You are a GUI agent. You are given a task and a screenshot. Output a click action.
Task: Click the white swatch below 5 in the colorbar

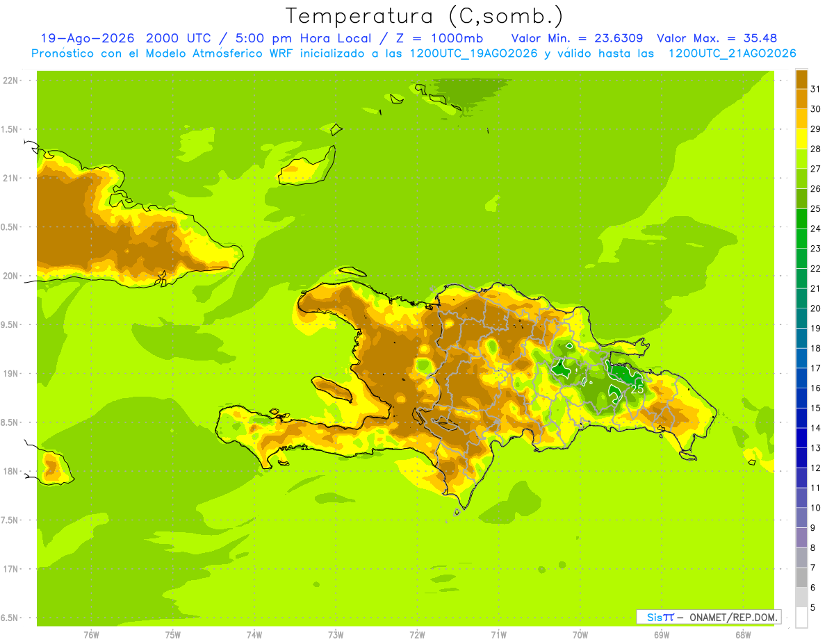[x=801, y=618]
